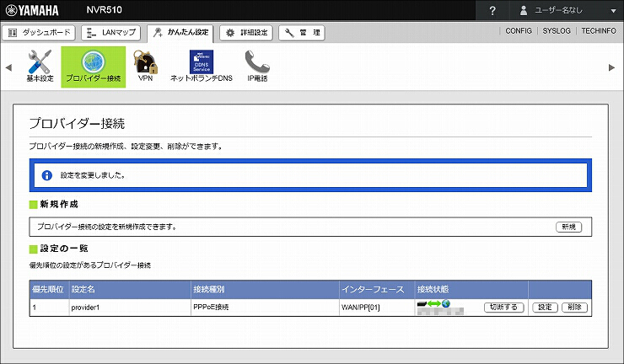The height and width of the screenshot is (364, 624).
Task: Click the 優先順位 column header
Action: pyautogui.click(x=50, y=290)
